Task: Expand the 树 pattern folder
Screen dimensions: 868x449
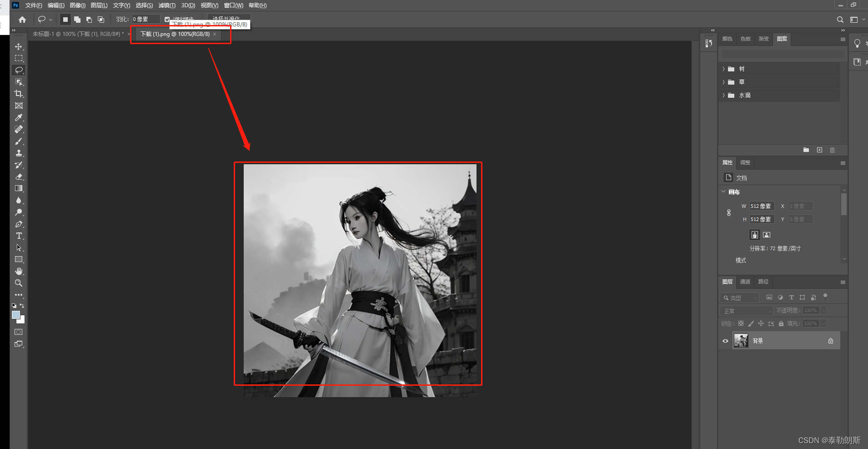Action: point(723,69)
